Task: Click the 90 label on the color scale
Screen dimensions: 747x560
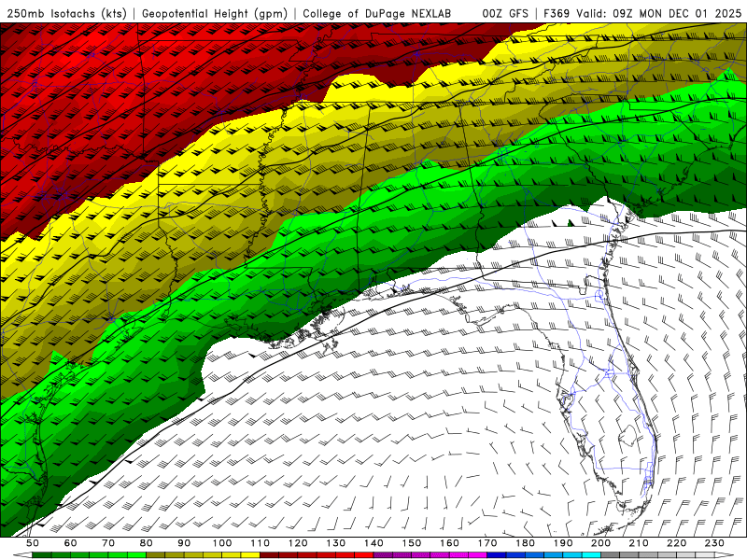Action: click(x=184, y=543)
